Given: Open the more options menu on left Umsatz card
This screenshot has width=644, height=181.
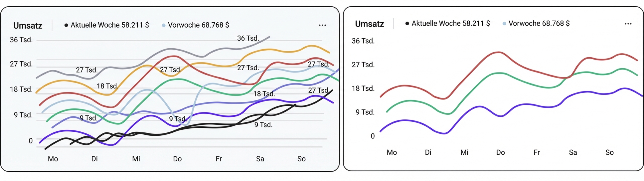Looking at the screenshot, I should point(322,25).
